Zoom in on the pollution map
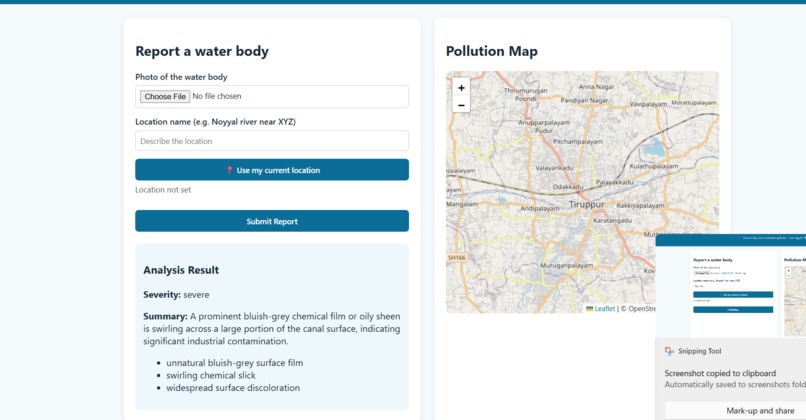This screenshot has width=806, height=420. (x=461, y=88)
